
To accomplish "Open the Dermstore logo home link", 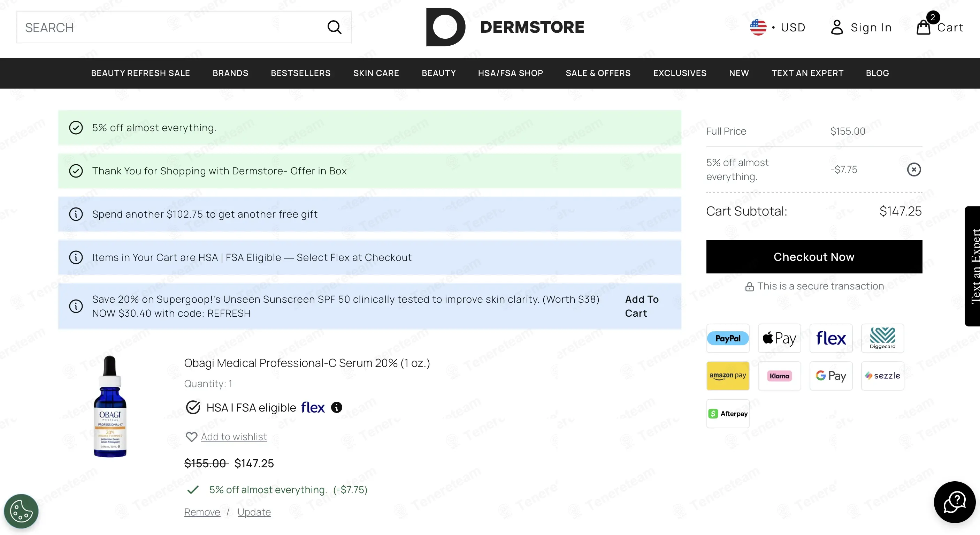I will pos(505,27).
